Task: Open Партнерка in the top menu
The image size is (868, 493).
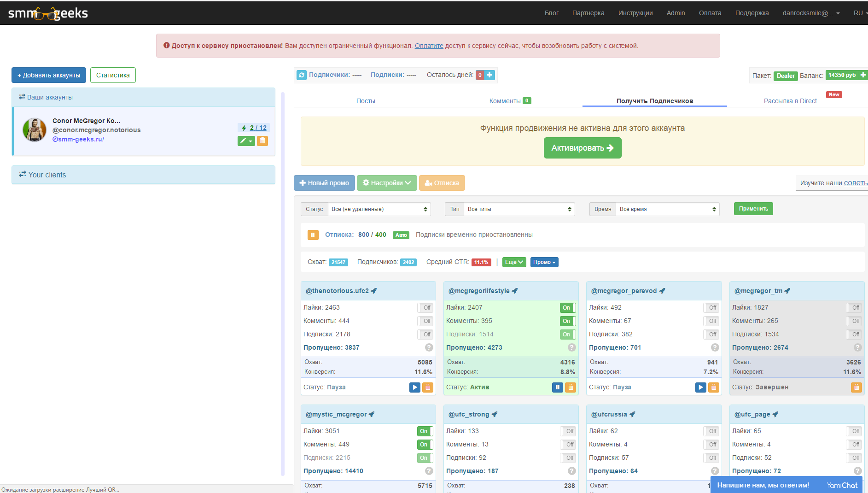Action: 588,13
